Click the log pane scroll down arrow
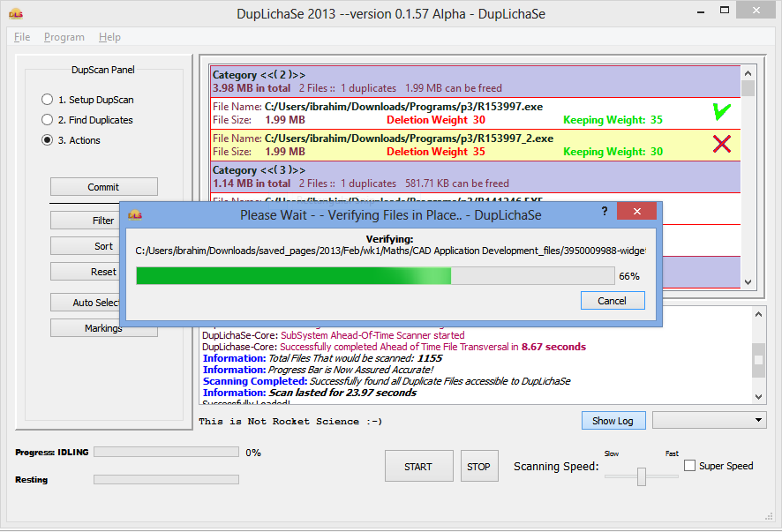The width and height of the screenshot is (782, 532). click(x=758, y=397)
